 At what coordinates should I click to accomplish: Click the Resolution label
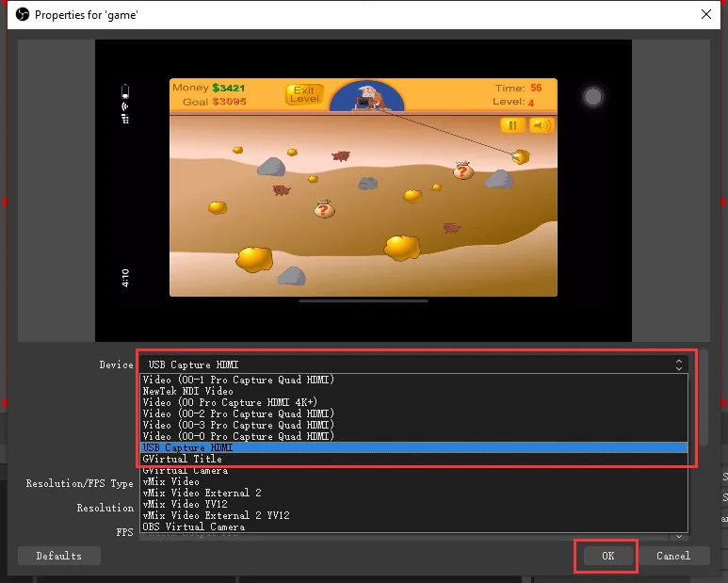click(105, 508)
